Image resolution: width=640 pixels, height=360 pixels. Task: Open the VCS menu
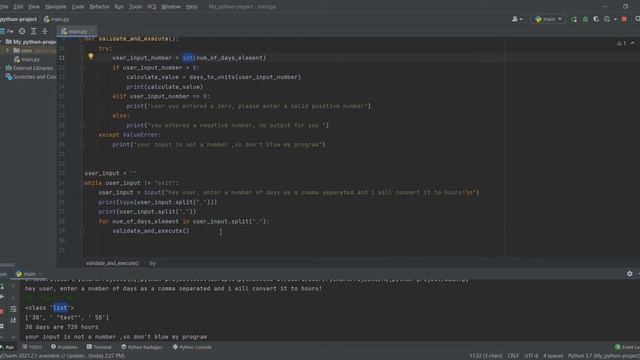tap(151, 7)
